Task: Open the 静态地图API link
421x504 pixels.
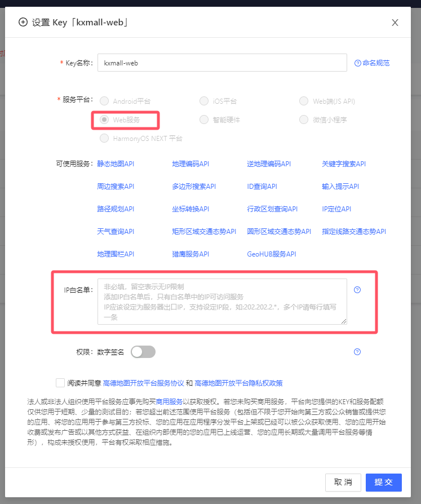Action: 116,164
